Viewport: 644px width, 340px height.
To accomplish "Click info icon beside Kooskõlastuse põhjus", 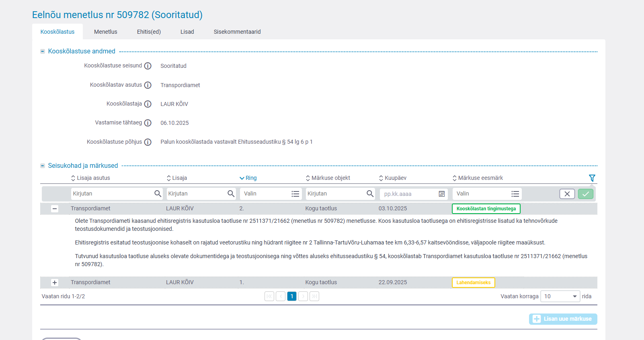I will pos(148,142).
